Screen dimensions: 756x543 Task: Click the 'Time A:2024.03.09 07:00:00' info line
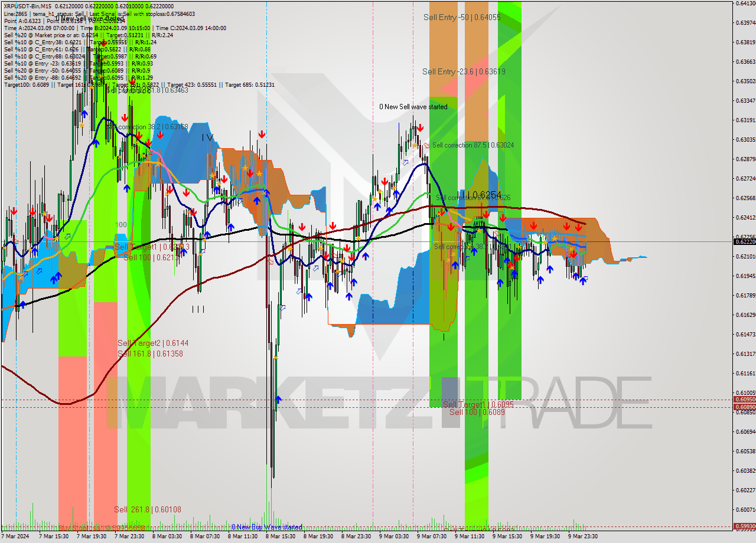point(115,28)
